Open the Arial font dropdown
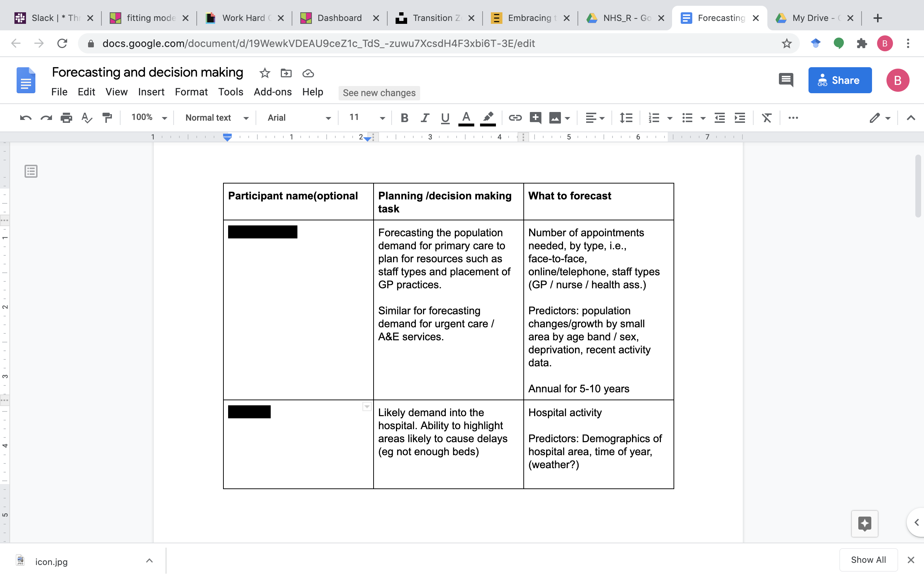Viewport: 924px width, 578px height. point(299,118)
